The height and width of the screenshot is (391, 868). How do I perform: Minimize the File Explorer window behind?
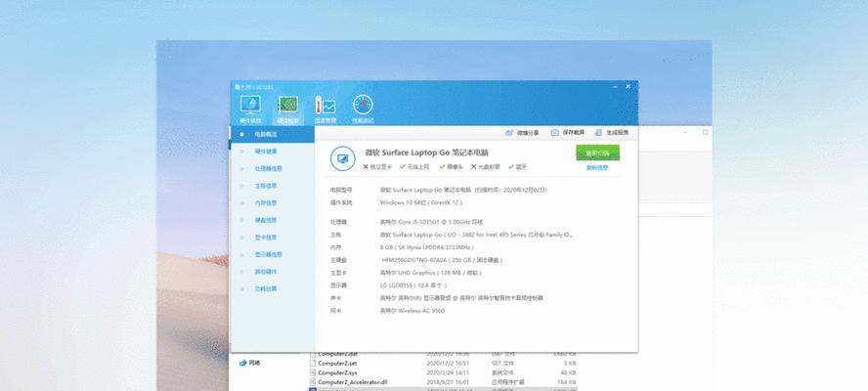[685, 132]
